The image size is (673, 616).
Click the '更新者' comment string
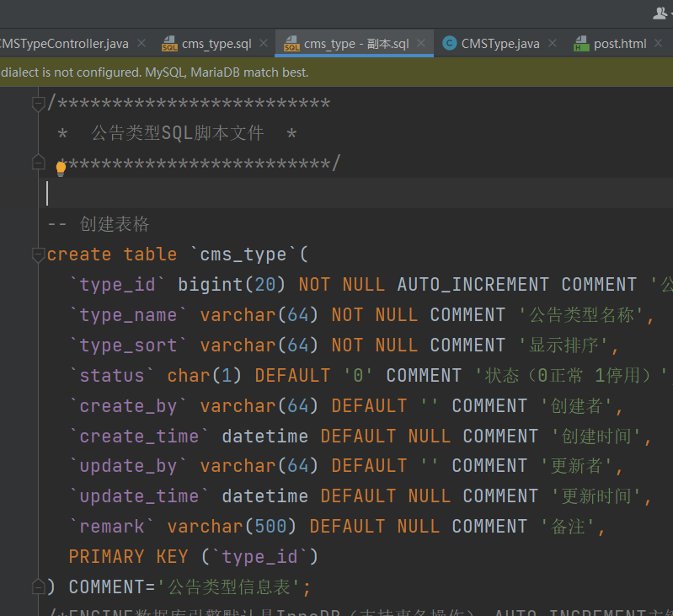(x=576, y=466)
